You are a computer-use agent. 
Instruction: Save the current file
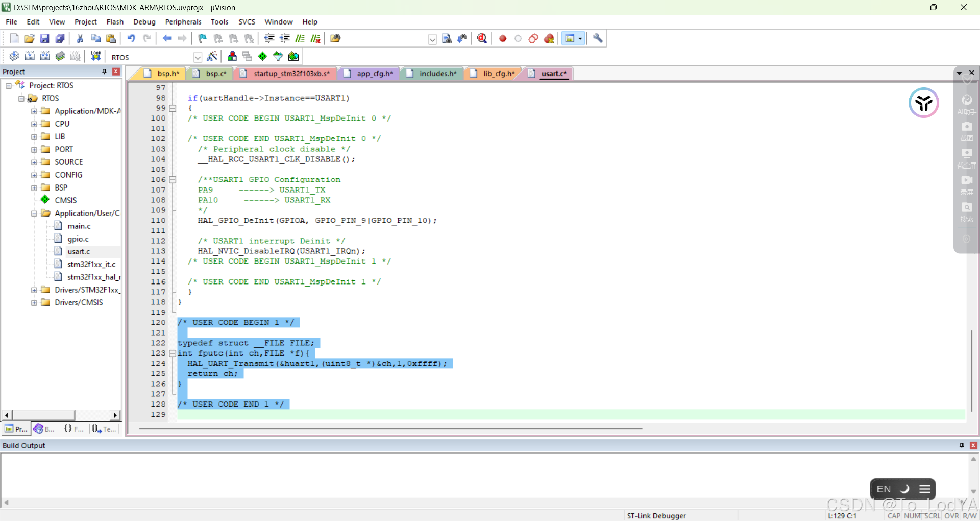[45, 38]
